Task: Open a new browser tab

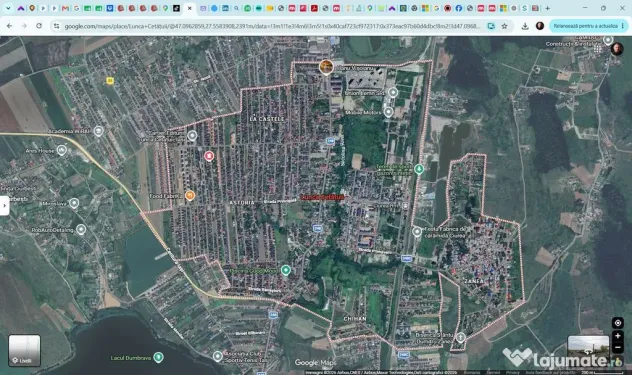Action: (547, 8)
